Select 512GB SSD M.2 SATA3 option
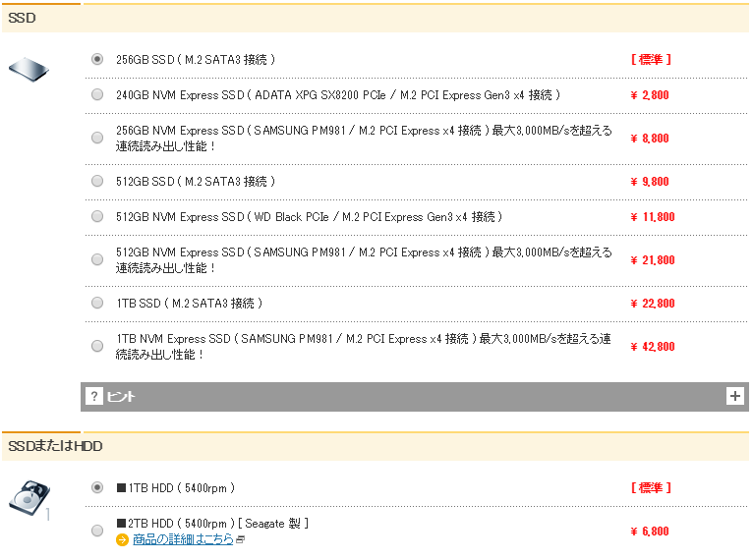 tap(97, 182)
